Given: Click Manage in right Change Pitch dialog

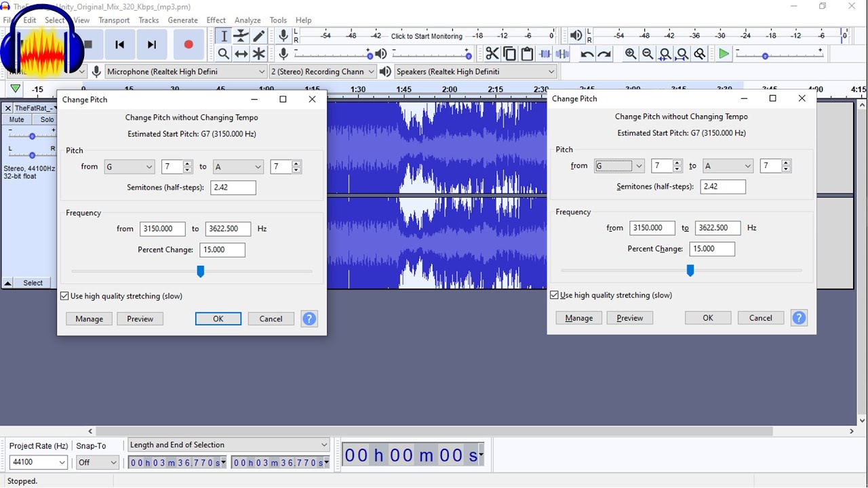Looking at the screenshot, I should click(x=579, y=318).
